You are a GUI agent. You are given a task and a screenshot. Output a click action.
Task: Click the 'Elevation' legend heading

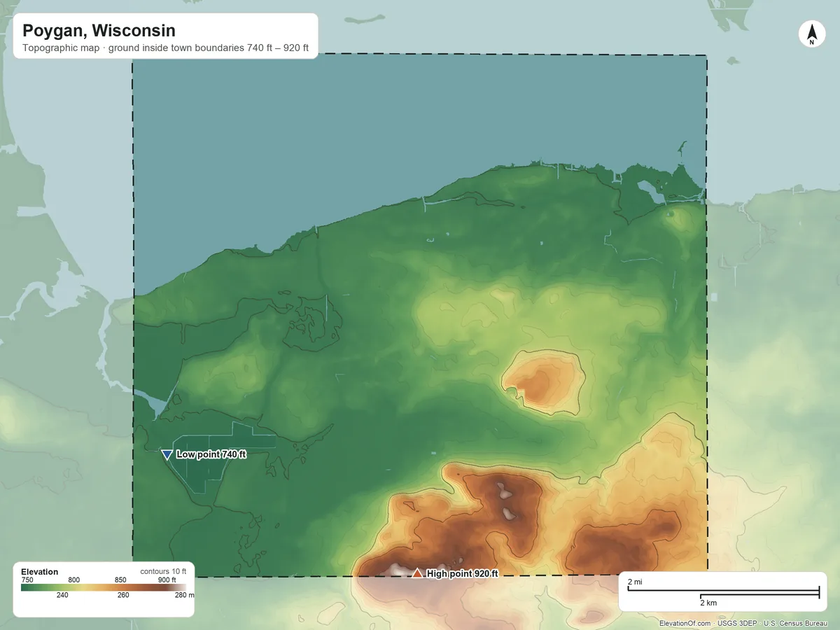click(x=40, y=572)
